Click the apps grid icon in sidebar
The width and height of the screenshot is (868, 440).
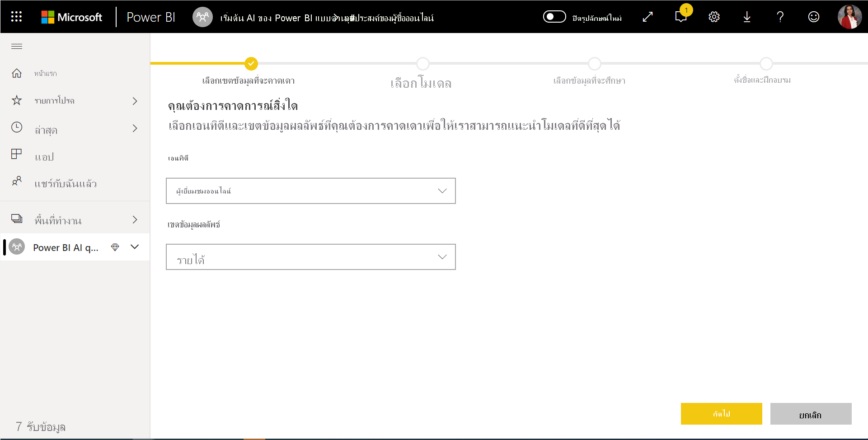pyautogui.click(x=17, y=154)
